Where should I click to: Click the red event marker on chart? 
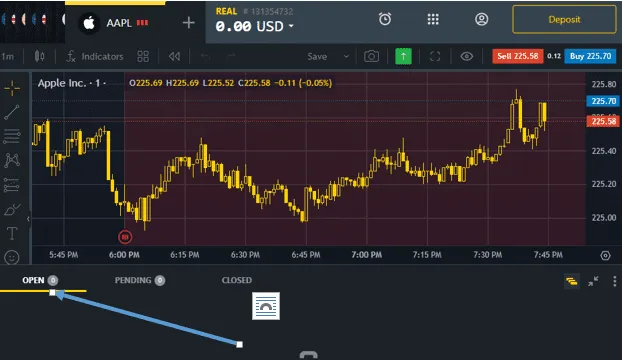[125, 237]
